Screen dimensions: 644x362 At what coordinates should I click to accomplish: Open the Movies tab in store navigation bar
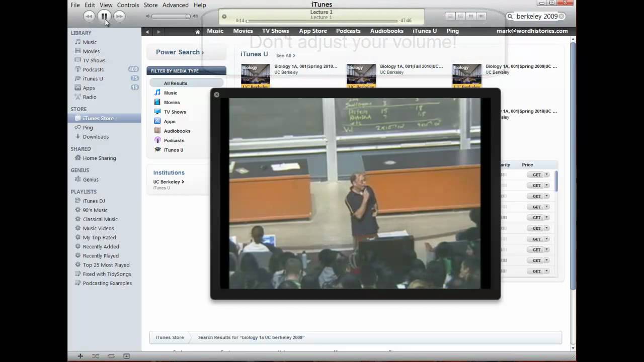(x=243, y=31)
